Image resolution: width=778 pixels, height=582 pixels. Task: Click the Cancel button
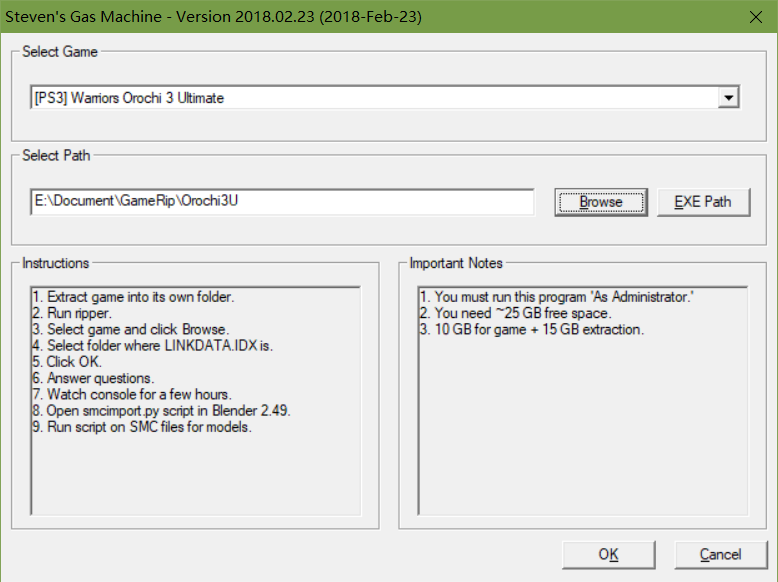pyautogui.click(x=720, y=554)
